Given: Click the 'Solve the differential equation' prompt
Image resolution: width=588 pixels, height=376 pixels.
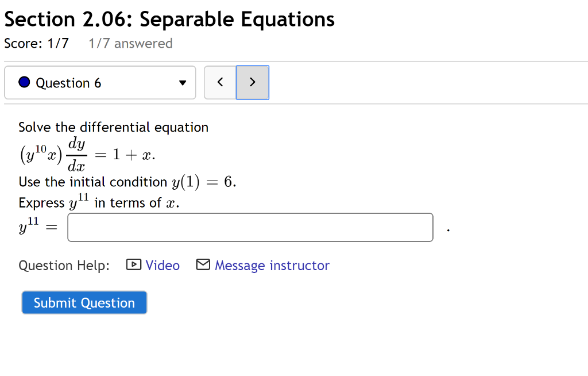Looking at the screenshot, I should (x=113, y=127).
